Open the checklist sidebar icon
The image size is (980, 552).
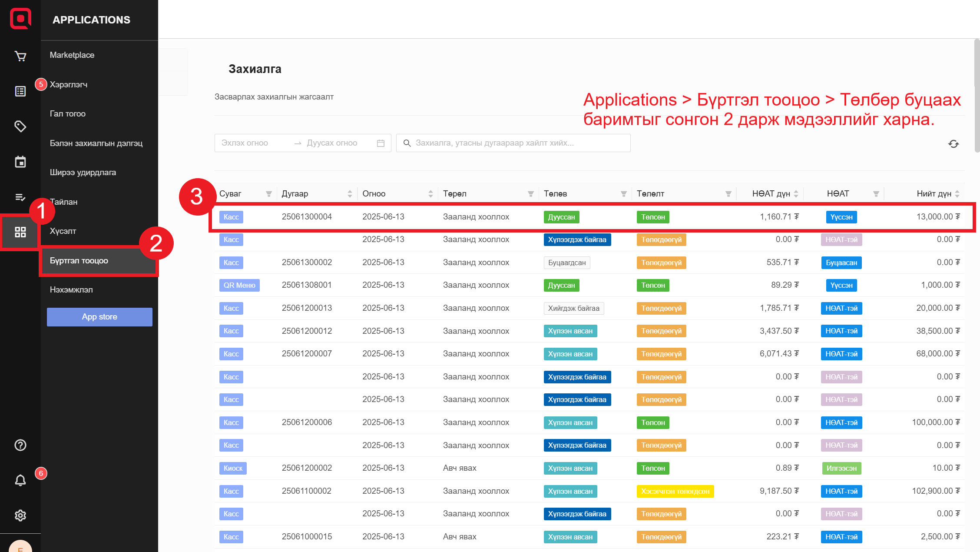pos(20,197)
